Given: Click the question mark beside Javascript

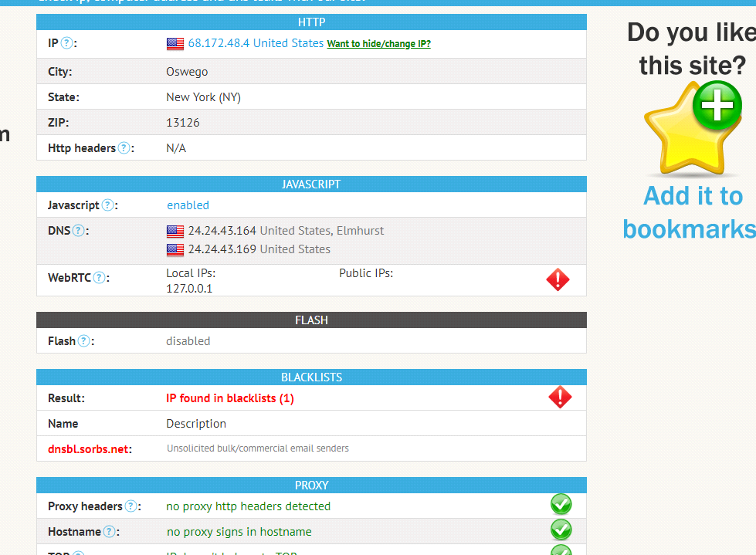Looking at the screenshot, I should click(x=108, y=205).
